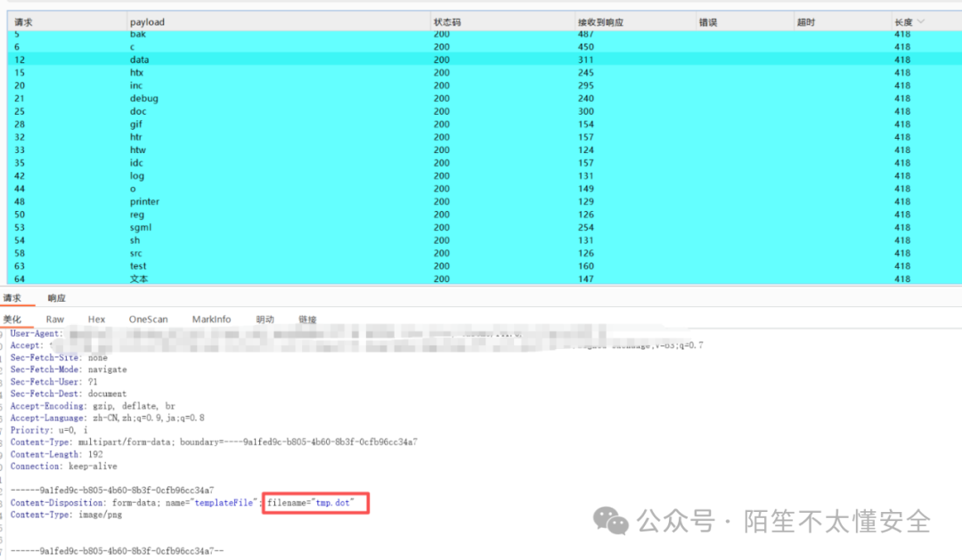This screenshot has height=560, width=962.
Task: Select the row with payload "htr"
Action: pyautogui.click(x=485, y=137)
